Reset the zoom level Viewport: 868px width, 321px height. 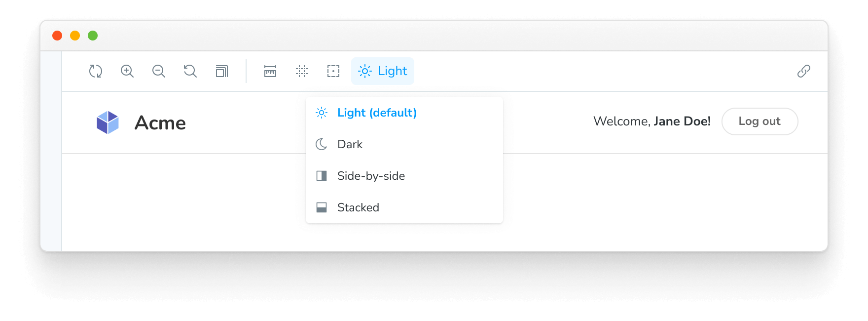pyautogui.click(x=190, y=71)
